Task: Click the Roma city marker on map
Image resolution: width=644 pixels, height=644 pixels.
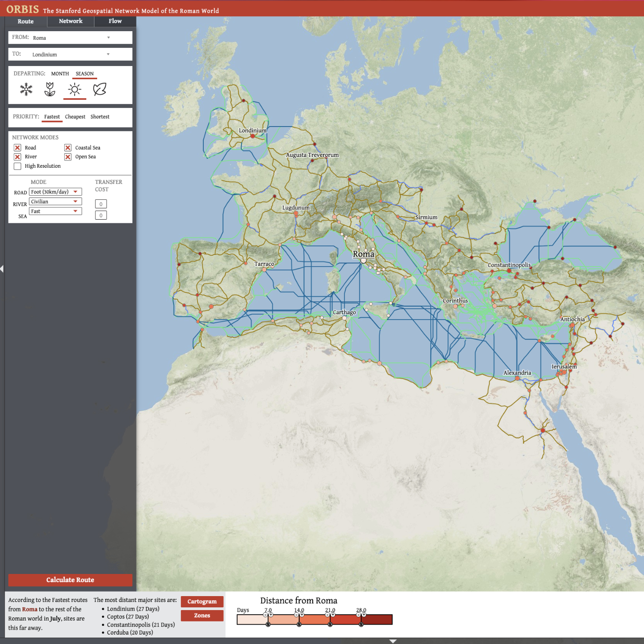Action: 363,260
